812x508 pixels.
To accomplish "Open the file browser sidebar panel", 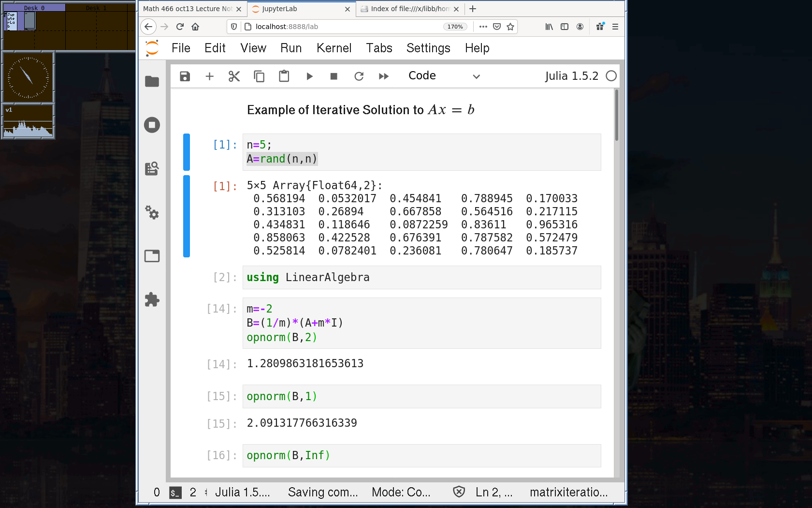I will click(152, 81).
